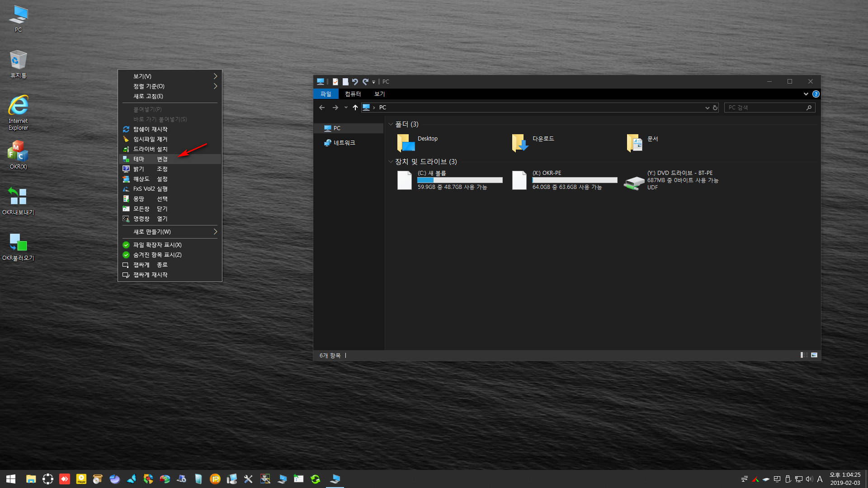
Task: Select the 다운로드 folder
Action: click(x=533, y=143)
